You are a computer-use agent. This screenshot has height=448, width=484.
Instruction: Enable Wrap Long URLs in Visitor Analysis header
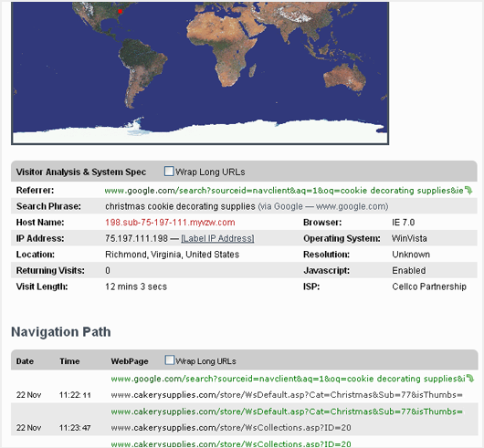point(169,172)
